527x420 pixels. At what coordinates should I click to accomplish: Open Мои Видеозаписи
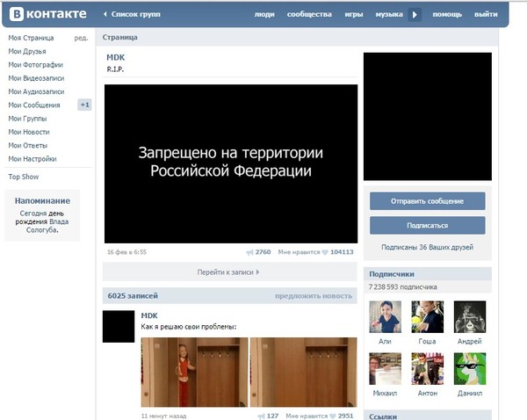pyautogui.click(x=36, y=78)
